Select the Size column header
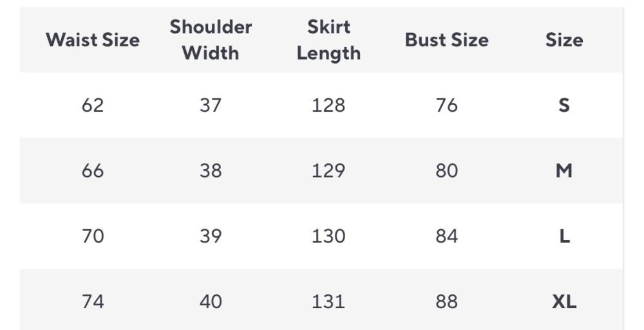 pyautogui.click(x=564, y=40)
